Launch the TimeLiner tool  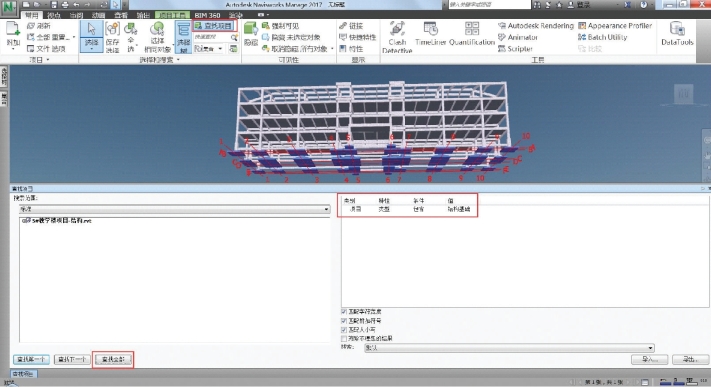point(430,34)
